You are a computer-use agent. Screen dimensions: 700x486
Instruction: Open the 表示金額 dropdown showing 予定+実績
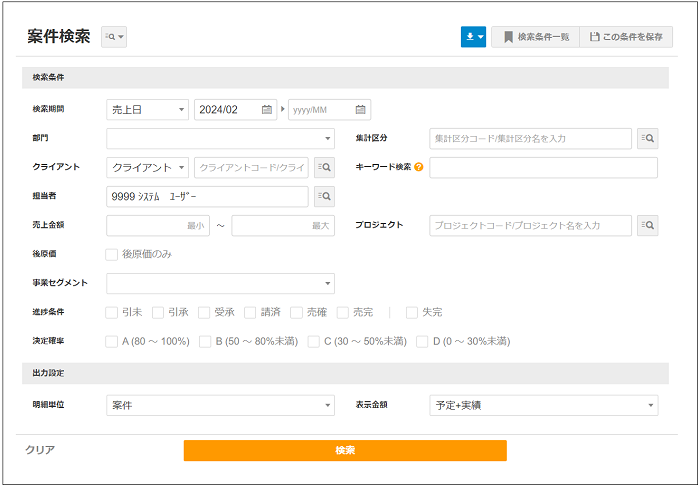tap(544, 405)
